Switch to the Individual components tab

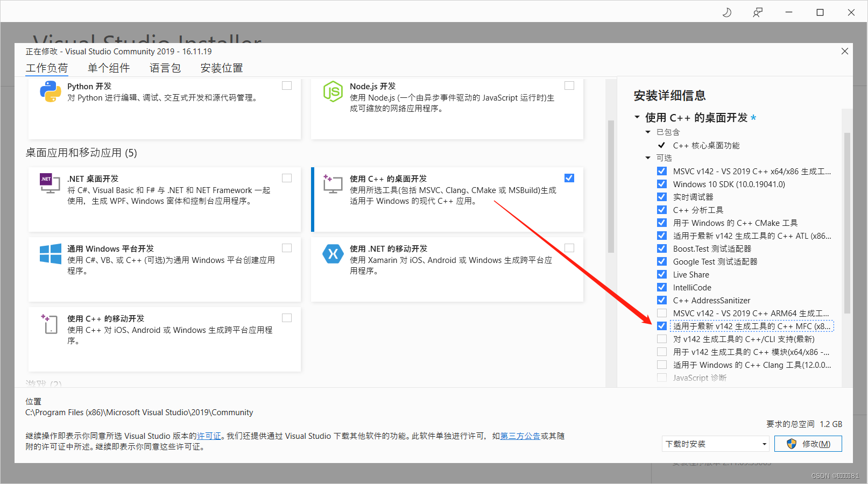109,68
